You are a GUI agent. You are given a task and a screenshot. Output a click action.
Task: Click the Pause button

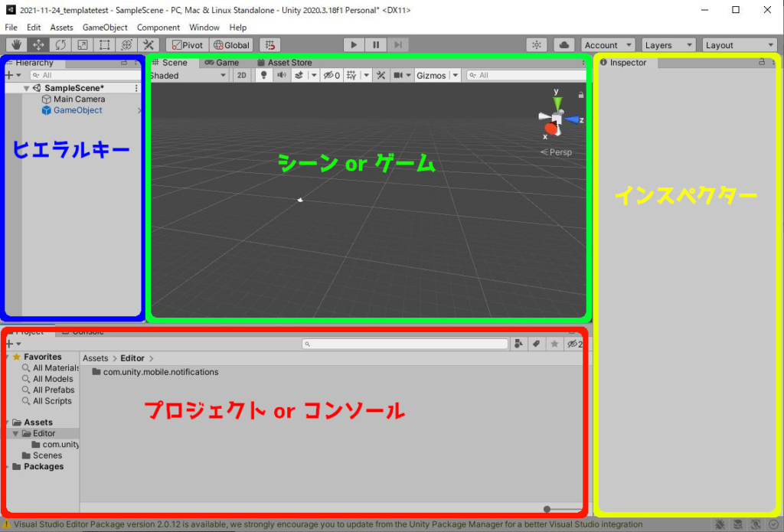(x=376, y=45)
